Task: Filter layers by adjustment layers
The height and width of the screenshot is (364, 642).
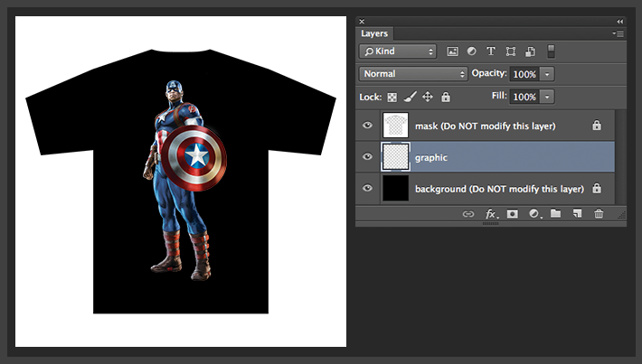Action: [472, 51]
